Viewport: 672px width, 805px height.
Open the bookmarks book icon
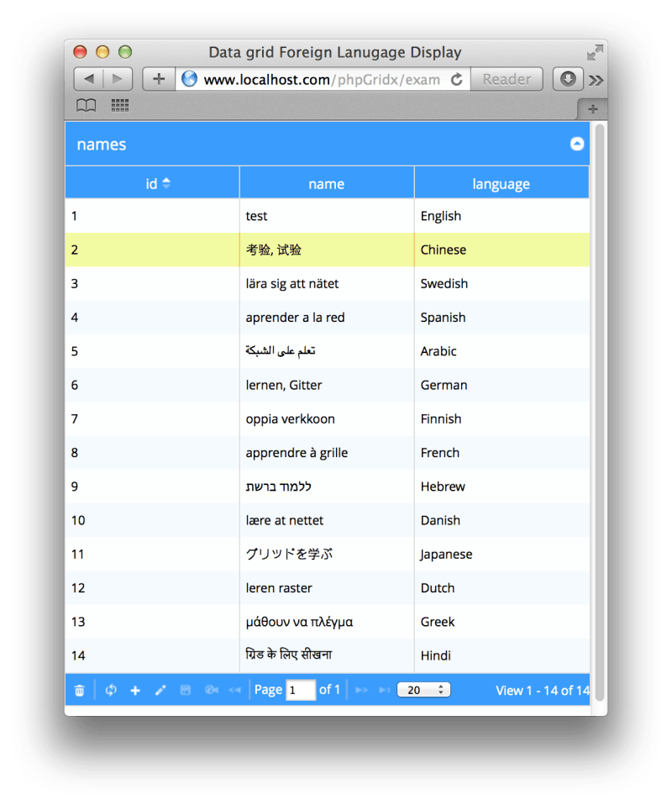click(87, 104)
